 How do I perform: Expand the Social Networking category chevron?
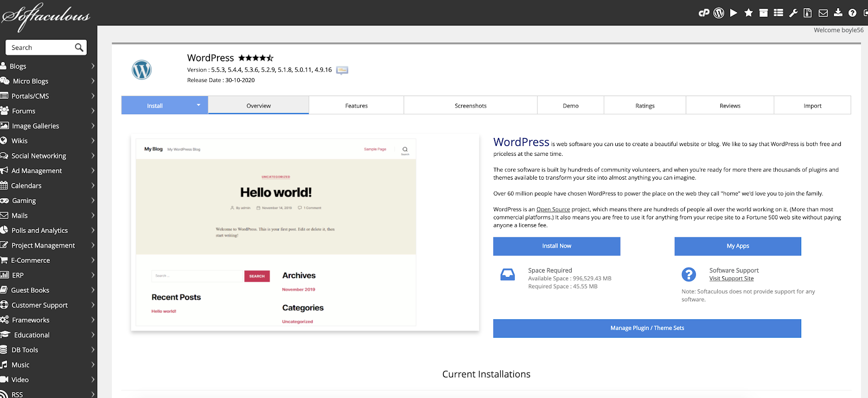tap(93, 156)
